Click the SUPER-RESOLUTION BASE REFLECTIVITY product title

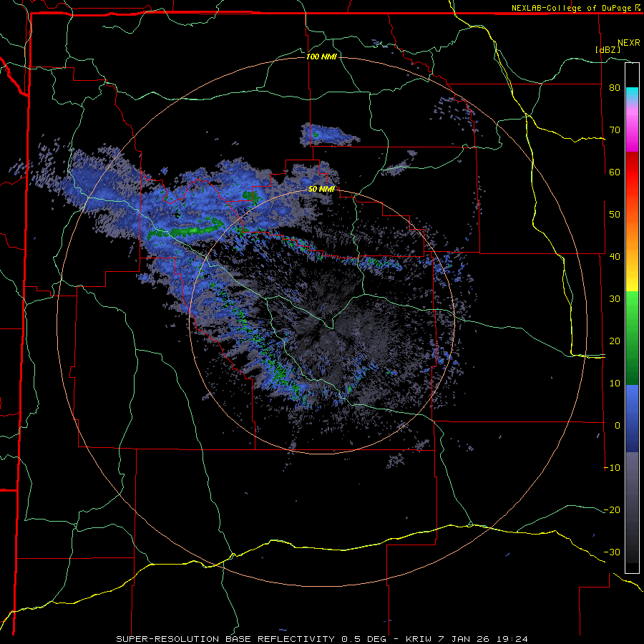click(225, 639)
